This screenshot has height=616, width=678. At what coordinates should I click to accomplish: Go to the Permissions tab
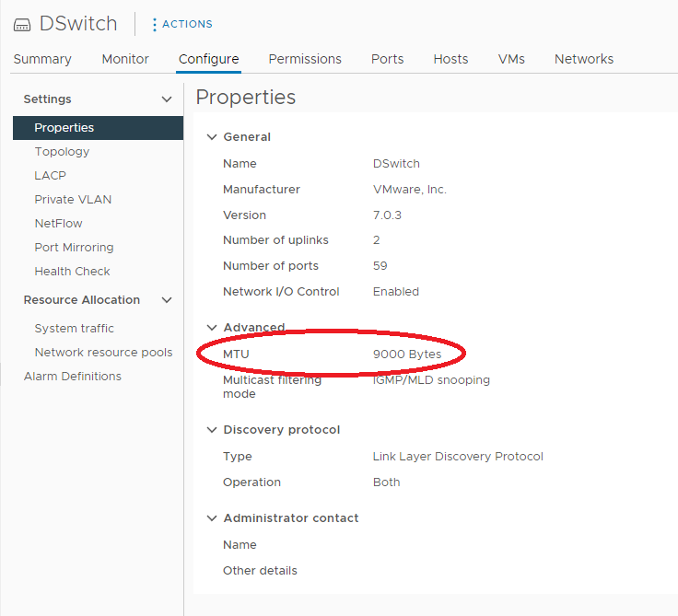(305, 59)
